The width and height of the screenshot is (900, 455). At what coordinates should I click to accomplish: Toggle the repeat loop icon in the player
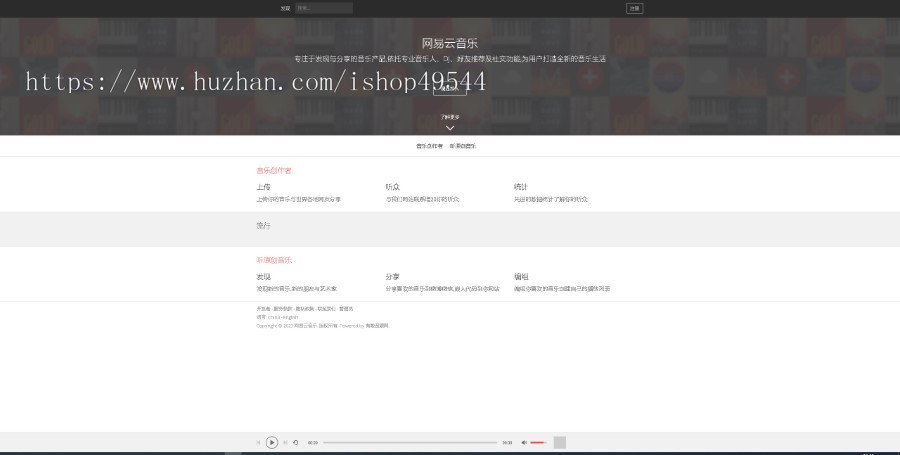point(296,442)
